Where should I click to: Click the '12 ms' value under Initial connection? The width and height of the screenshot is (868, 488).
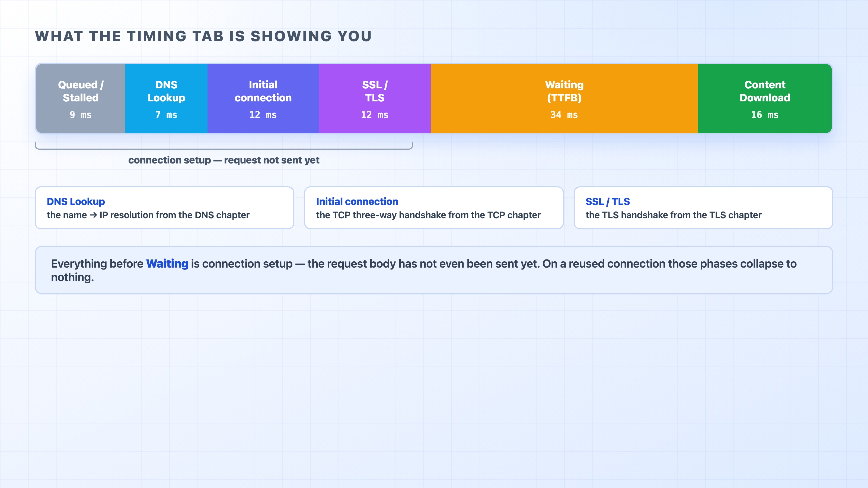263,115
